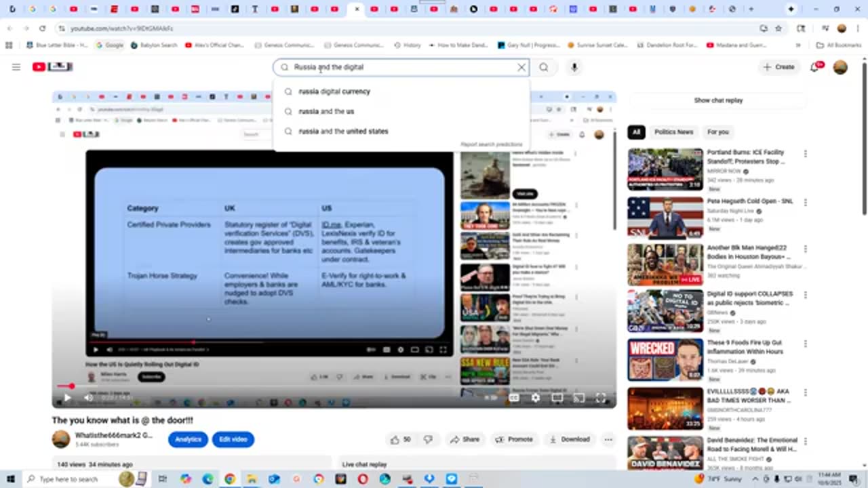Select the All filter chip
This screenshot has width=868, height=488.
coord(635,132)
